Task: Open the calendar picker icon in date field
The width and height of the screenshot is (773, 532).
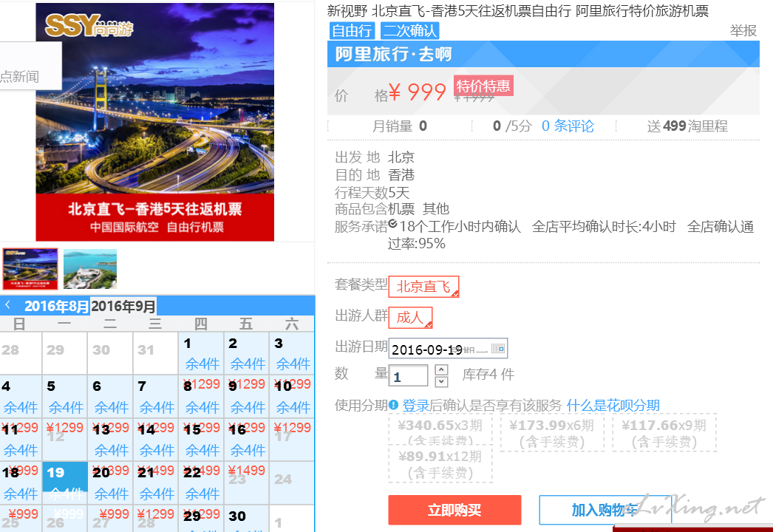Action: pos(498,349)
